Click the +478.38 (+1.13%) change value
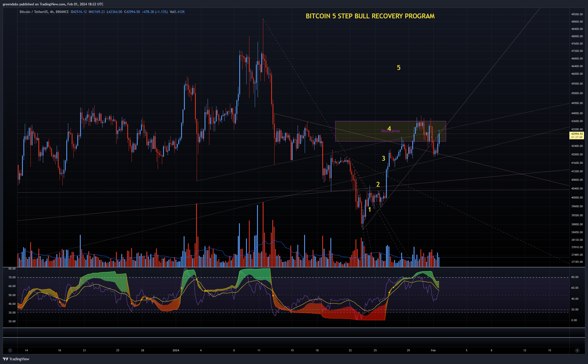This screenshot has width=588, height=364. pyautogui.click(x=155, y=12)
